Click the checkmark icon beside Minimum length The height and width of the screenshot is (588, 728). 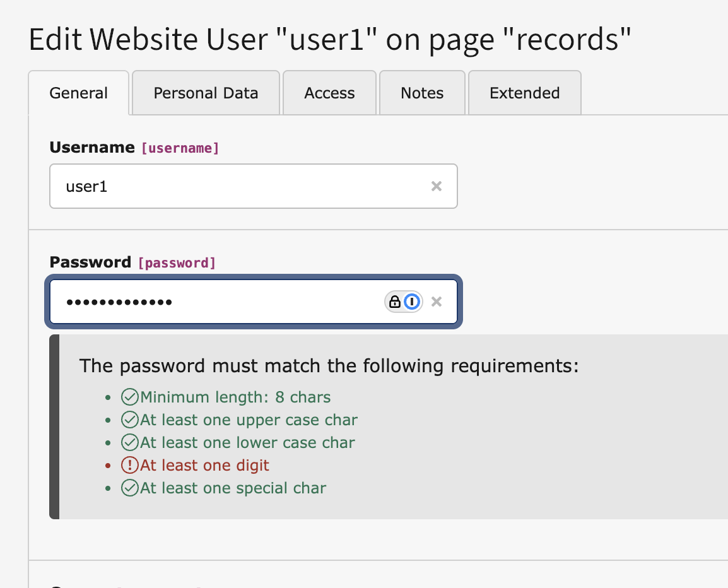130,397
